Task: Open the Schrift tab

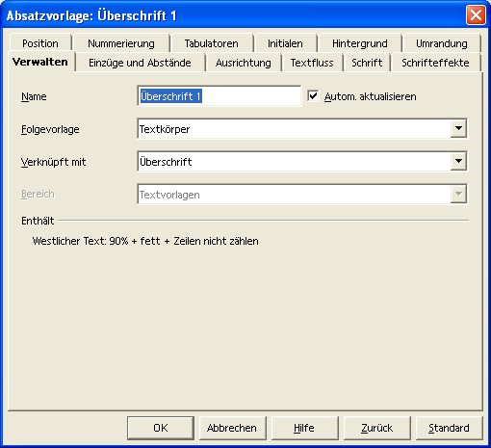Action: (x=367, y=63)
